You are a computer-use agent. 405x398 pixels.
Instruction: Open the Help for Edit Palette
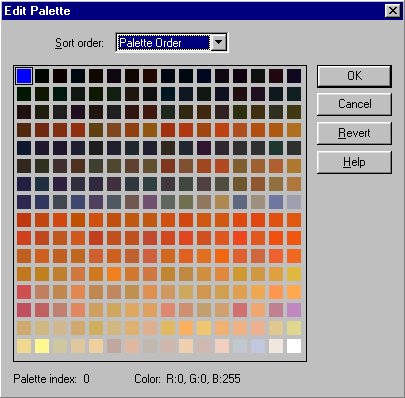354,162
